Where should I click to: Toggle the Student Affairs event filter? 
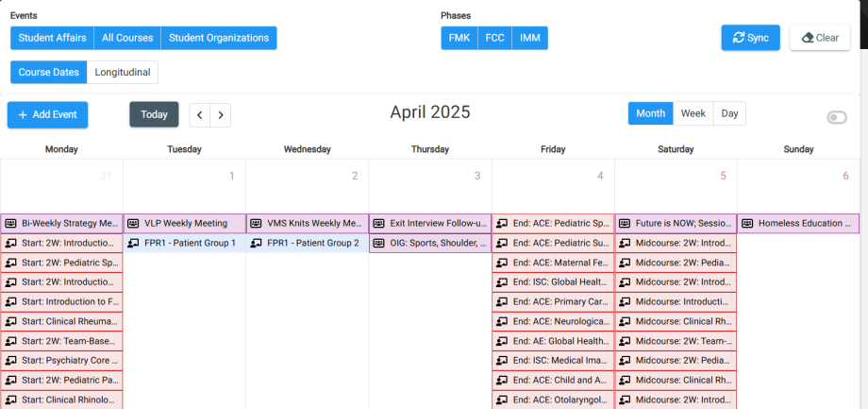(x=52, y=38)
